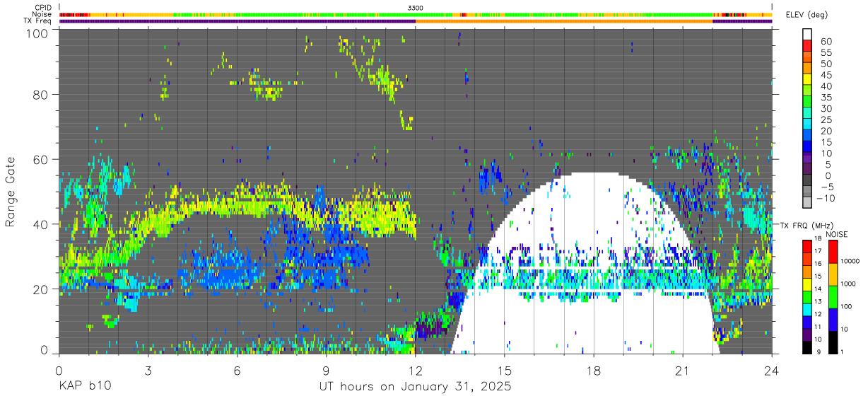This screenshot has width=868, height=401.
Task: Click the x-axis hour tick '24'
Action: [x=772, y=371]
